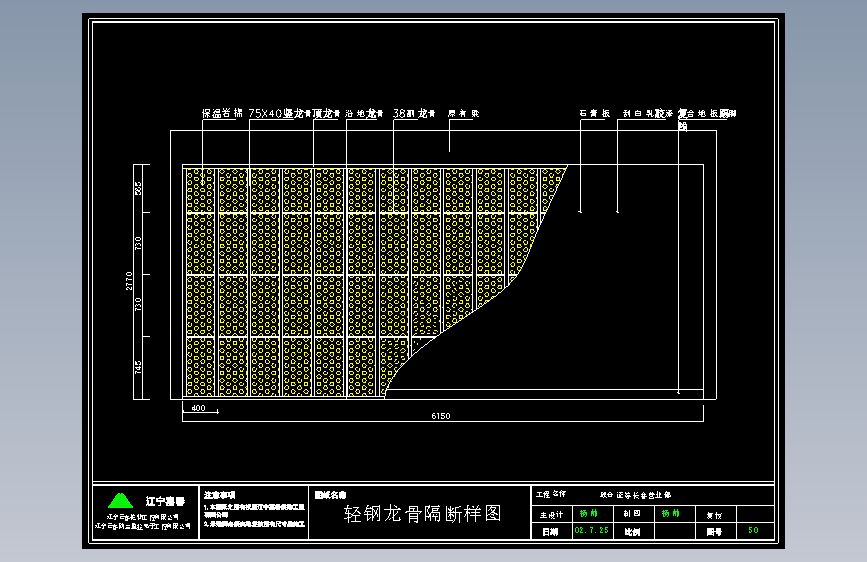
Task: Click the '保温岩棉' annotation label
Action: pyautogui.click(x=222, y=113)
